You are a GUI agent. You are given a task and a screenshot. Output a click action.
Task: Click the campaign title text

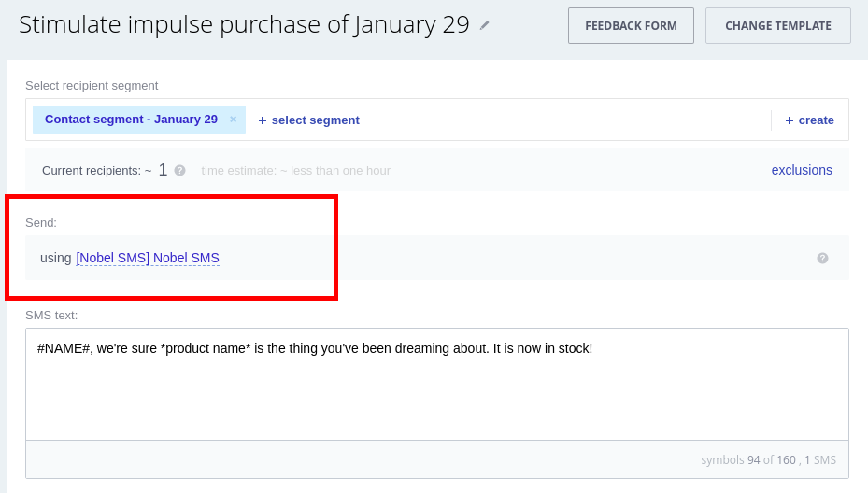tap(244, 25)
